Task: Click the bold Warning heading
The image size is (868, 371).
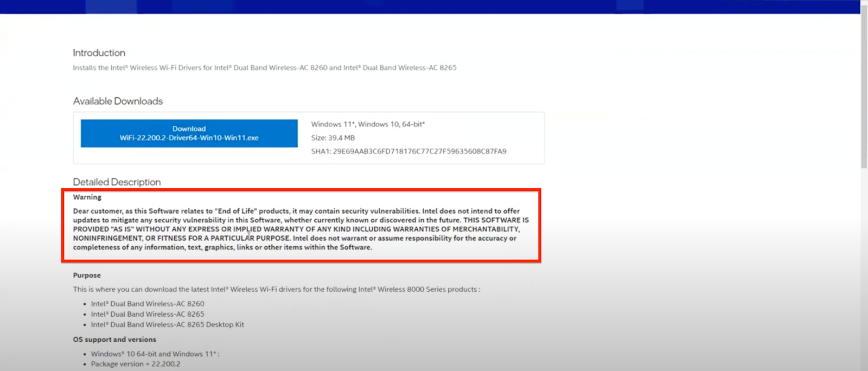Action: tap(87, 197)
